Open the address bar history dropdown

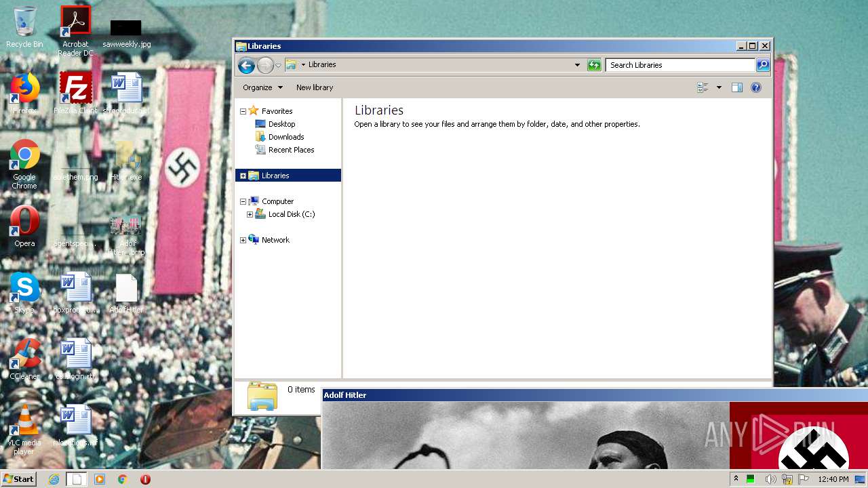tap(577, 65)
